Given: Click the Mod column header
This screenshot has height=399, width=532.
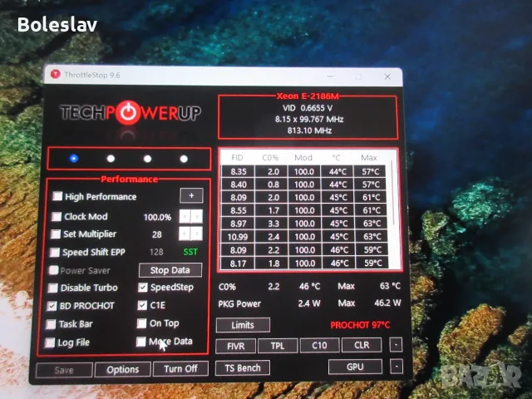Looking at the screenshot, I should [x=303, y=158].
